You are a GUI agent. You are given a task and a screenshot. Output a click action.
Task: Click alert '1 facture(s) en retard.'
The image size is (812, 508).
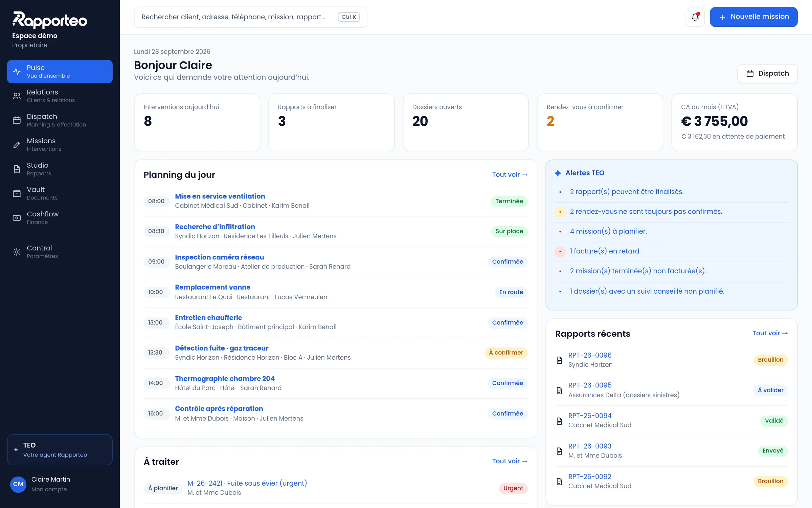pyautogui.click(x=605, y=251)
